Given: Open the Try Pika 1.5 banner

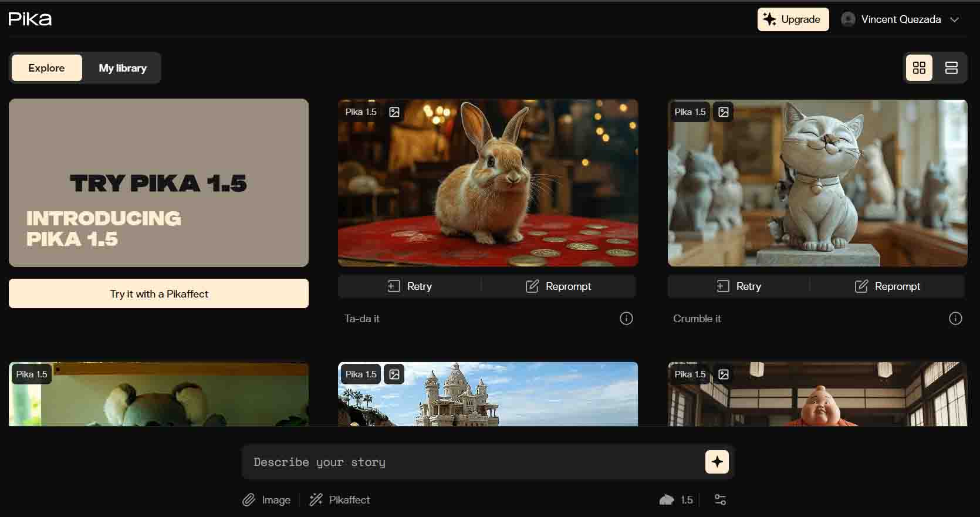Looking at the screenshot, I should 158,183.
